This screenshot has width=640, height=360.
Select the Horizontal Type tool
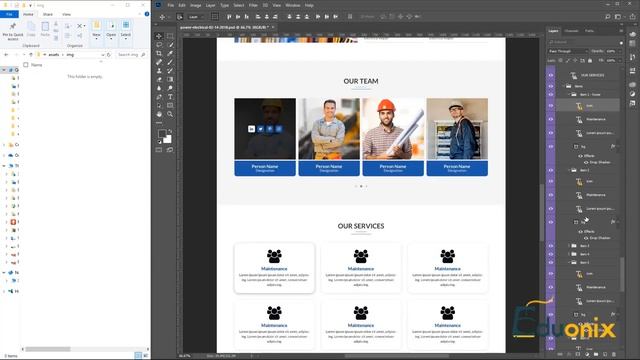[x=170, y=97]
